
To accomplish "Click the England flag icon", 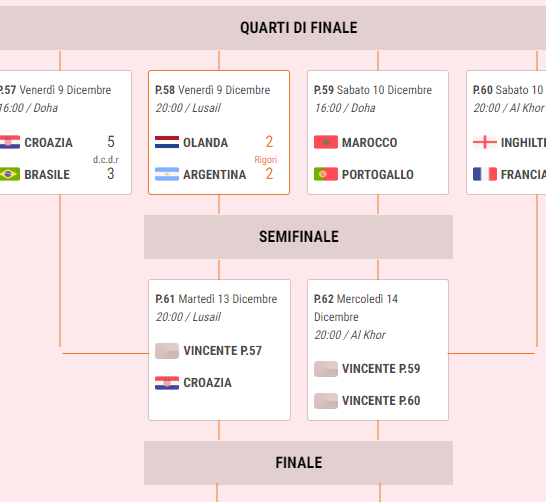I will coord(485,142).
